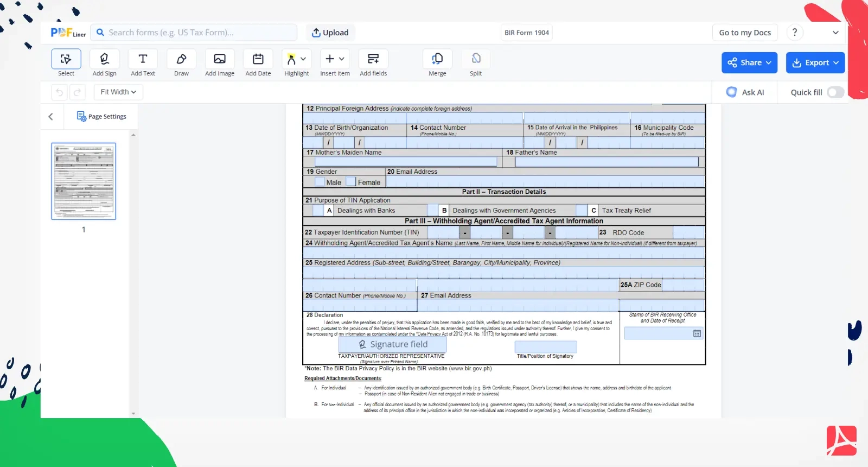Click the Father's Name field
Screen dimensions: 868x467
click(x=607, y=162)
